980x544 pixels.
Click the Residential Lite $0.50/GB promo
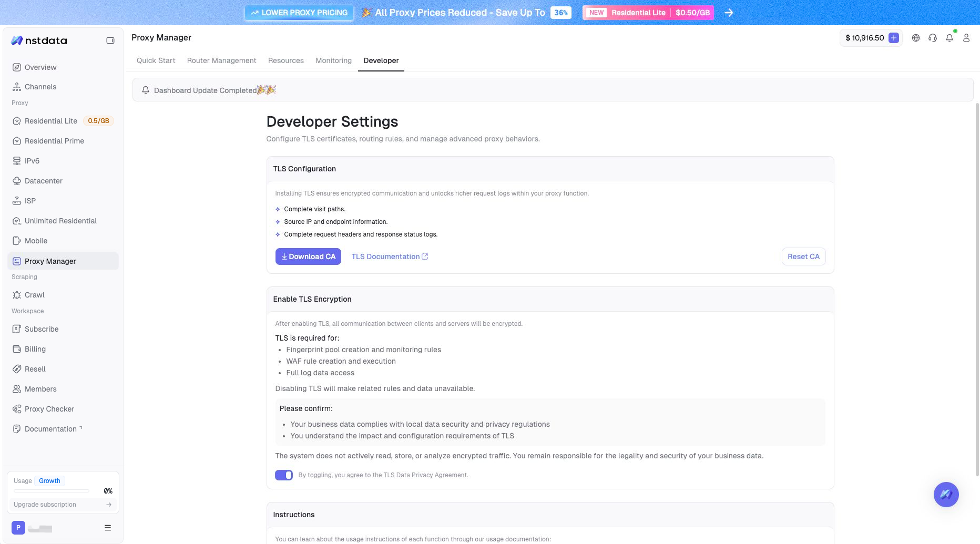[x=648, y=13]
